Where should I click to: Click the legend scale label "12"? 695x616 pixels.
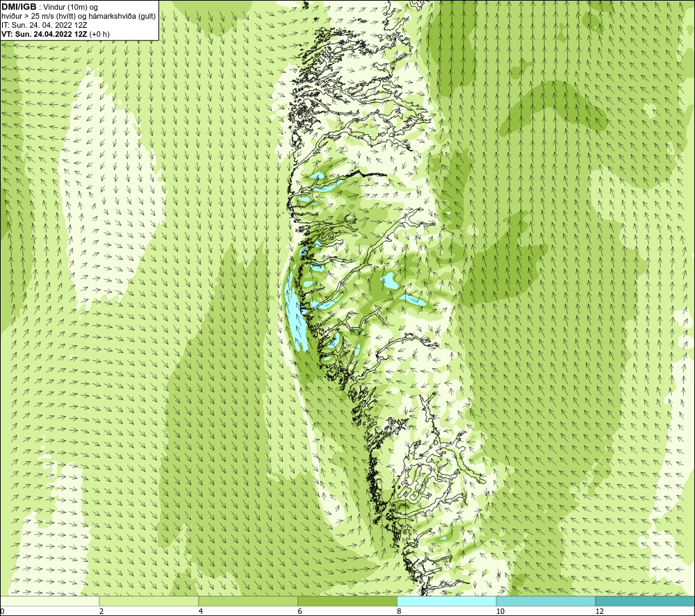click(x=600, y=612)
